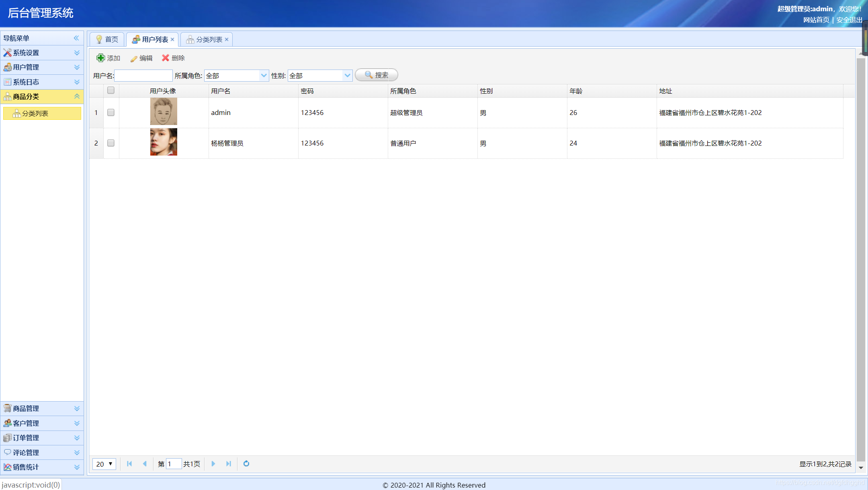Switch to the 分类列表 tab
868x490 pixels.
207,39
